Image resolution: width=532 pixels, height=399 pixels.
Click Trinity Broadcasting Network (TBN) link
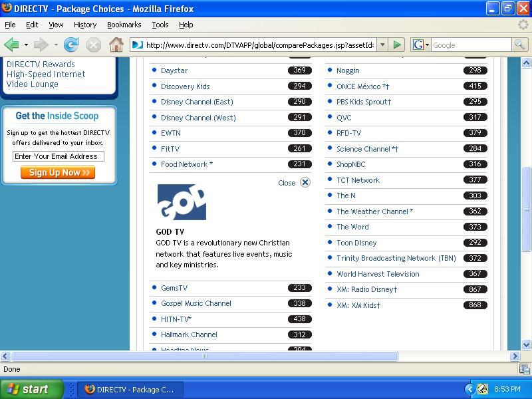point(396,258)
